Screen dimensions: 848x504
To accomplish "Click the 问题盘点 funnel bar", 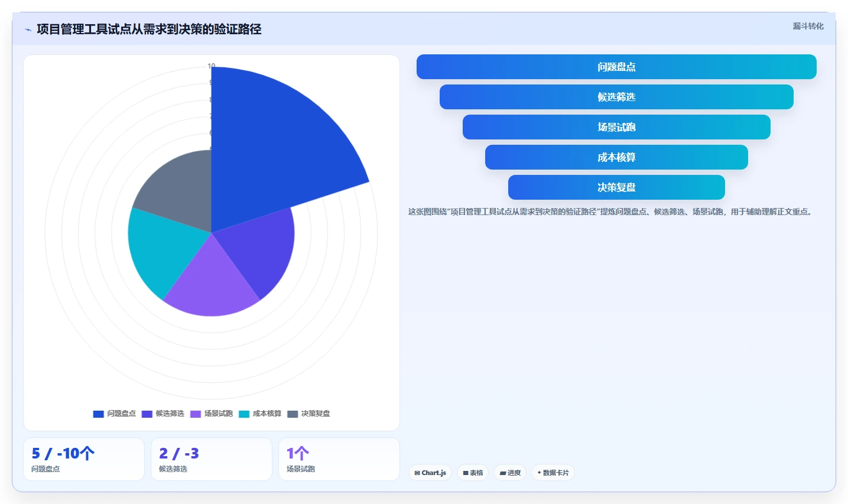I will [616, 67].
